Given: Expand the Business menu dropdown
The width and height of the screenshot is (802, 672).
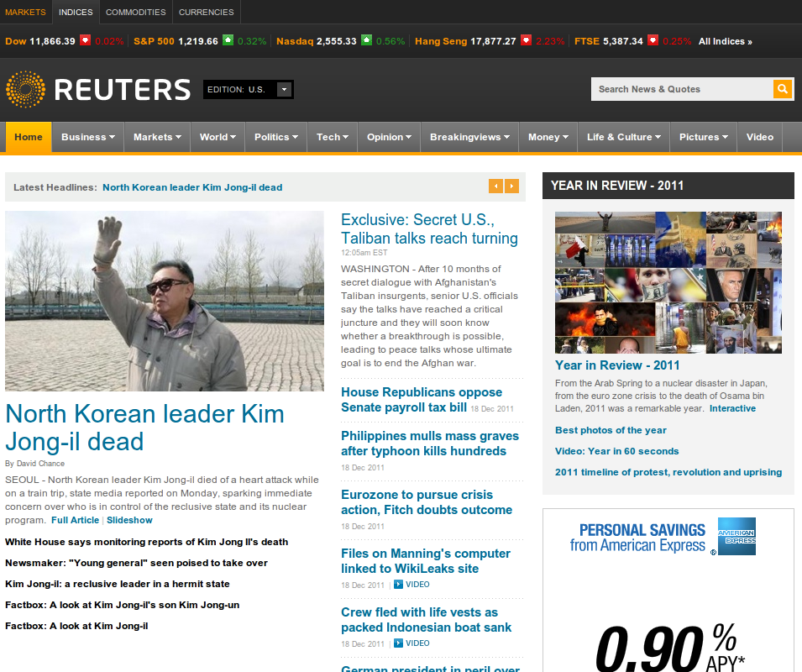Looking at the screenshot, I should pos(87,137).
